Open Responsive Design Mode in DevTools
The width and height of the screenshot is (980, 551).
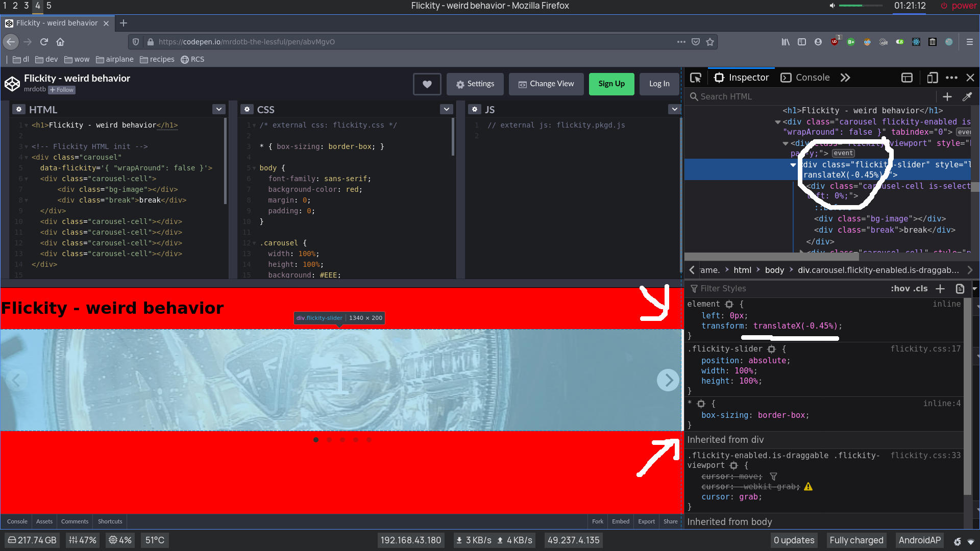[932, 78]
